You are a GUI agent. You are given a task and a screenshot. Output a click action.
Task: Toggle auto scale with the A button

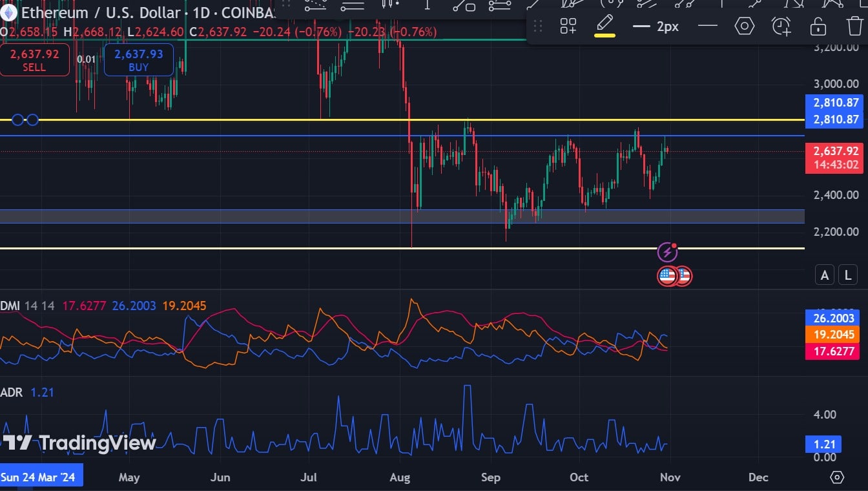(x=825, y=275)
